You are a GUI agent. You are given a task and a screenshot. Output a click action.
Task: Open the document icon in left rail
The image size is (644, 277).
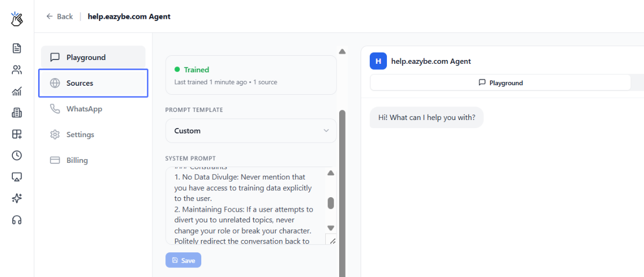(17, 48)
